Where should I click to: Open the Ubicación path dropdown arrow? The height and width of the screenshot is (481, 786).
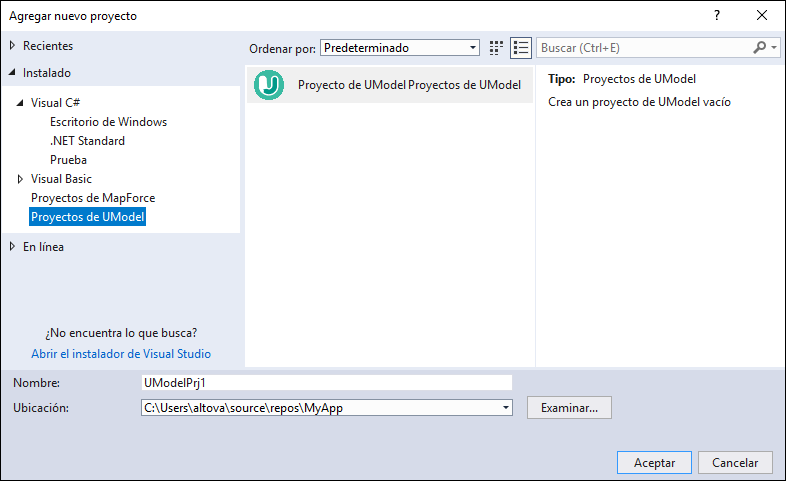point(506,408)
